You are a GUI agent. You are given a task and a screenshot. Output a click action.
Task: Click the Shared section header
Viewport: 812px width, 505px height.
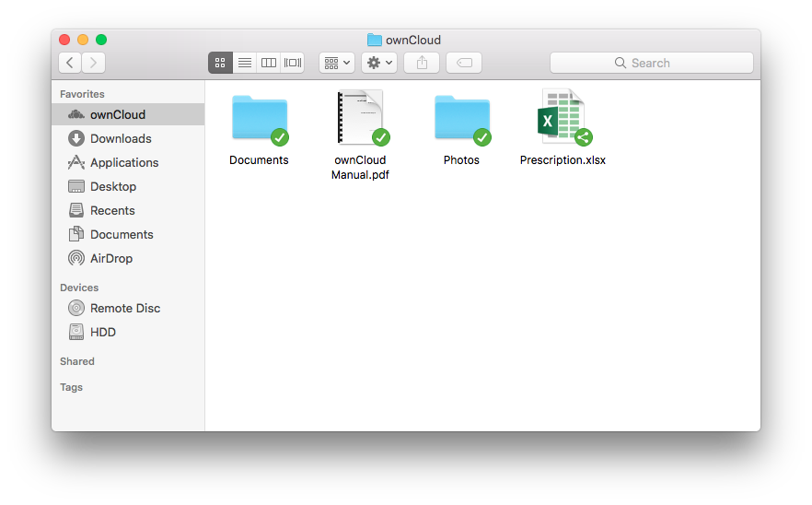pyautogui.click(x=76, y=361)
